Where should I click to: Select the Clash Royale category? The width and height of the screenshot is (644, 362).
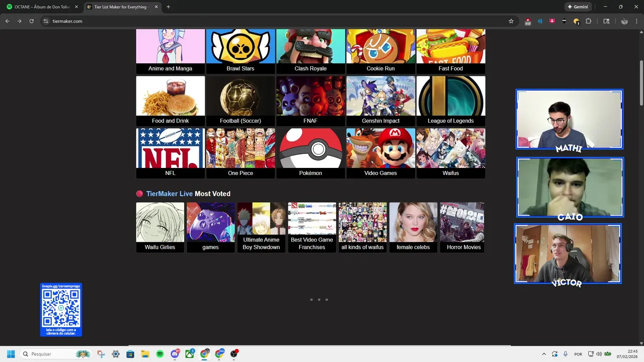pyautogui.click(x=310, y=51)
